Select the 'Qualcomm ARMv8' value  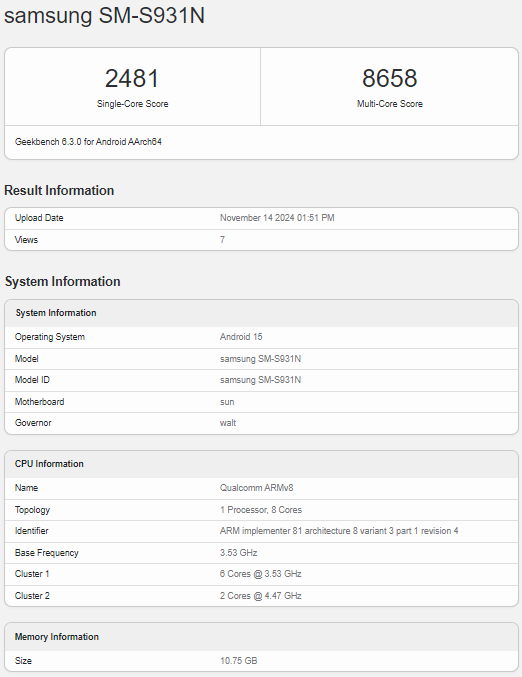256,488
